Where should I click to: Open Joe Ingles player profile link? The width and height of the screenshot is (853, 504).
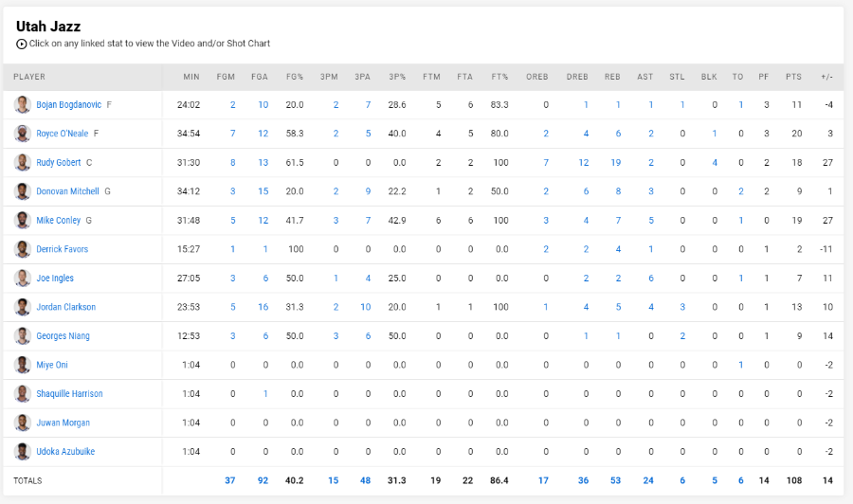(55, 278)
